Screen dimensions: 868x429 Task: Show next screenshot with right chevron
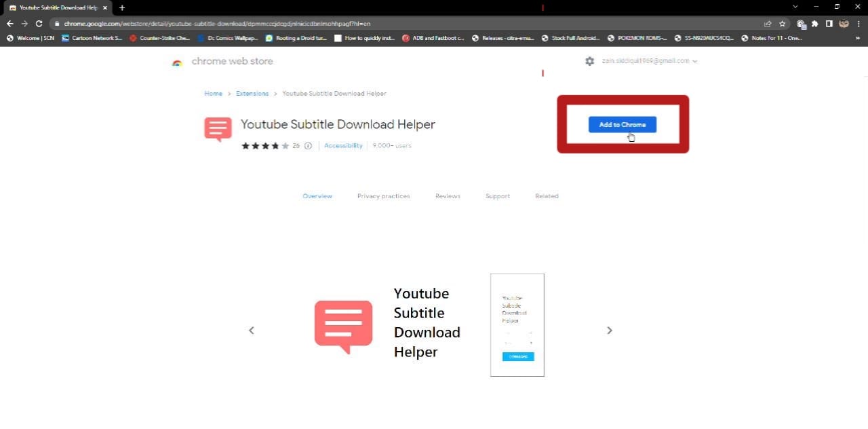point(609,330)
